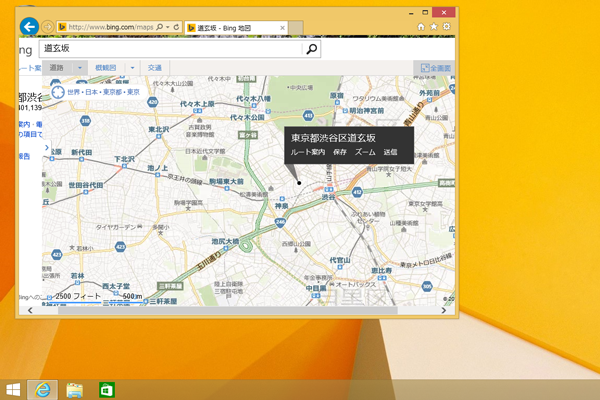
Task: Open Internet Explorer from the taskbar
Action: (42, 390)
